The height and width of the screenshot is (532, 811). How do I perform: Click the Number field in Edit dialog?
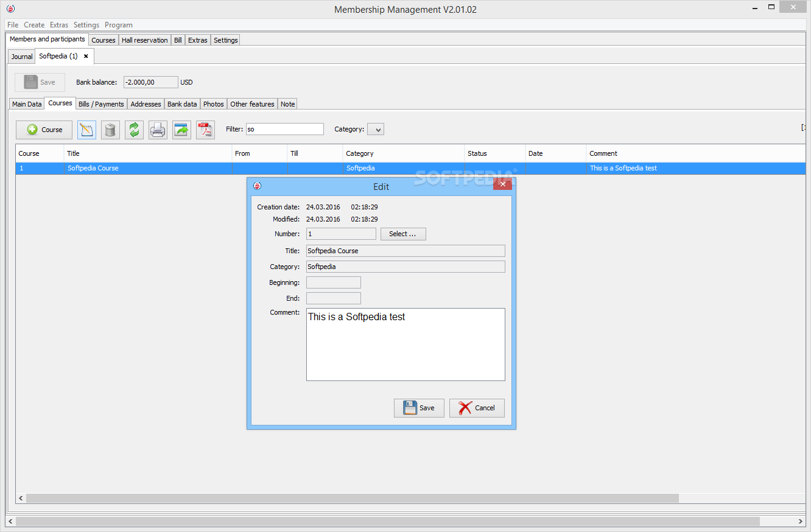pos(341,234)
